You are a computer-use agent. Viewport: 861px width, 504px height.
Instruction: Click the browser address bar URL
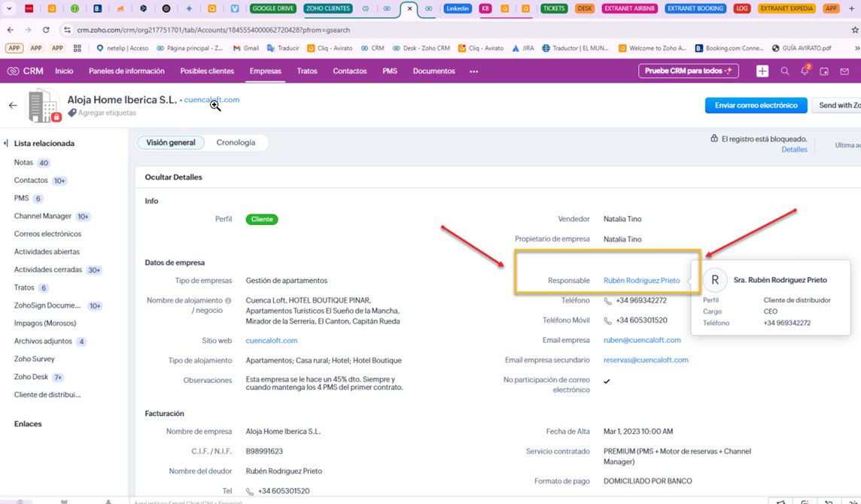213,30
